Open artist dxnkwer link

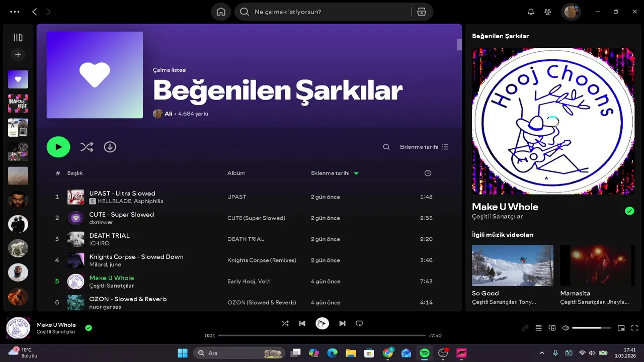pos(101,222)
